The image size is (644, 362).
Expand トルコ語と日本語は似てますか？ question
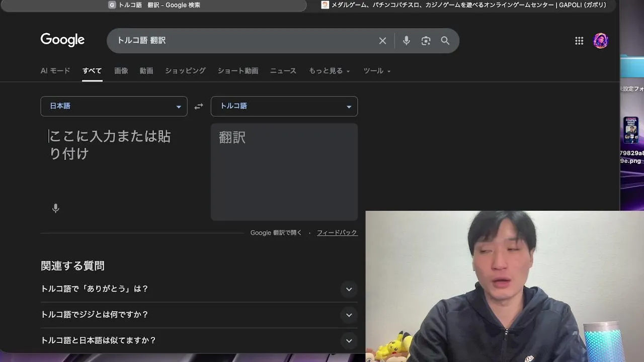(x=199, y=340)
